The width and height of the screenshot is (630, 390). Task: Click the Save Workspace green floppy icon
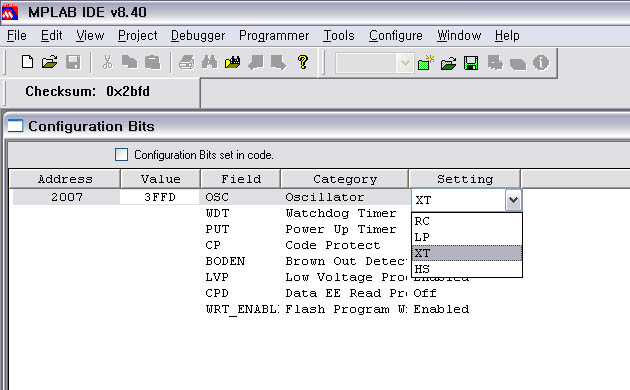471,63
